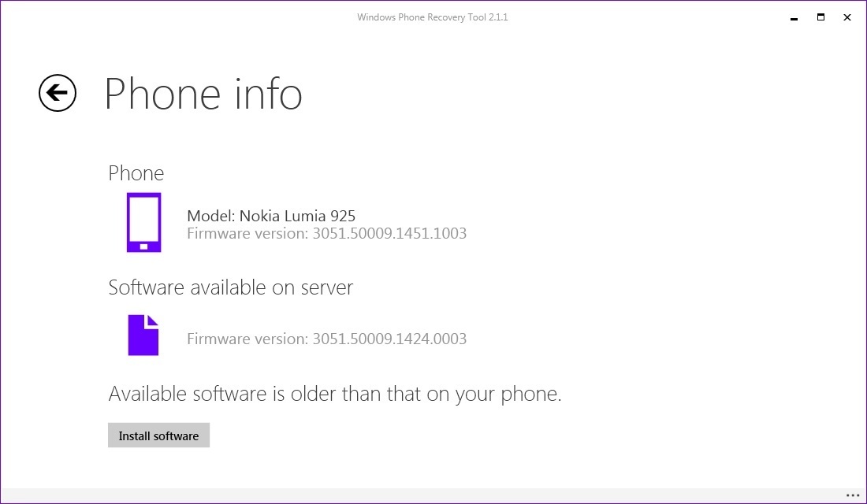Select the Phone section heading
Screen dimensions: 867x504
[136, 172]
